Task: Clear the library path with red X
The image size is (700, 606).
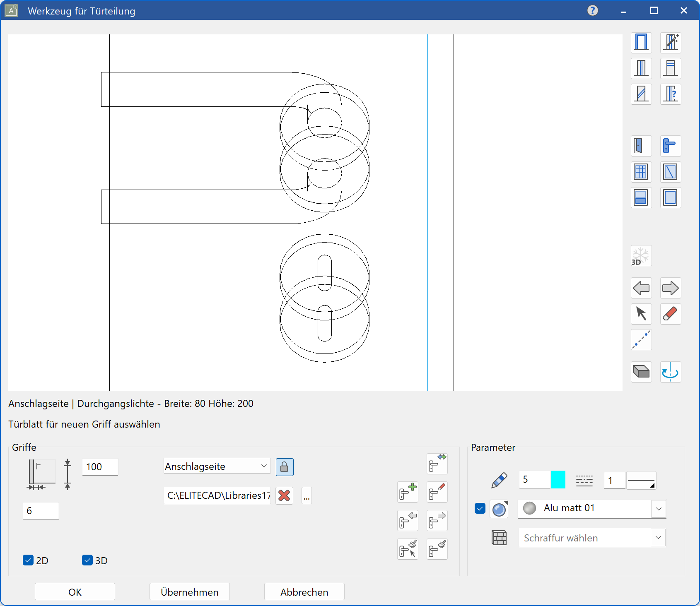Action: (285, 495)
